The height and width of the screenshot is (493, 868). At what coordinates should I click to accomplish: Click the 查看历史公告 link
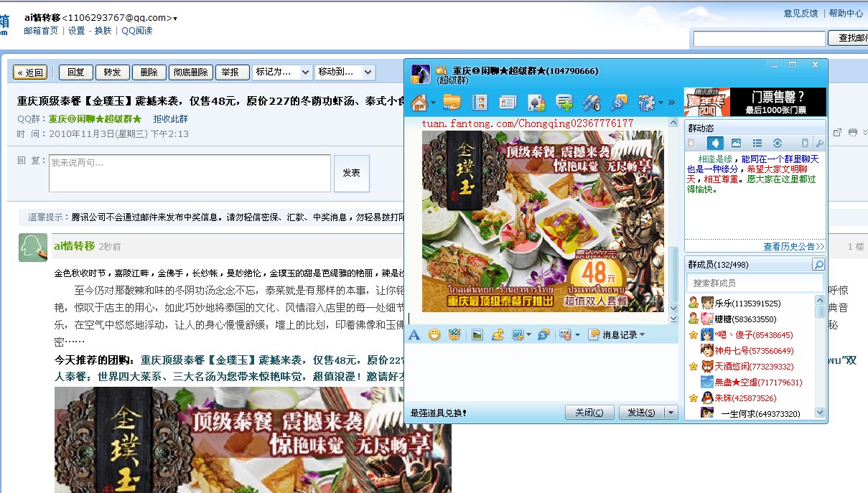(793, 246)
